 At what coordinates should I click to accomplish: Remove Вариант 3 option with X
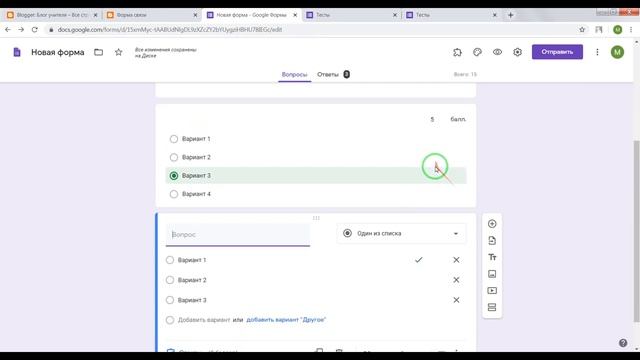(x=456, y=300)
